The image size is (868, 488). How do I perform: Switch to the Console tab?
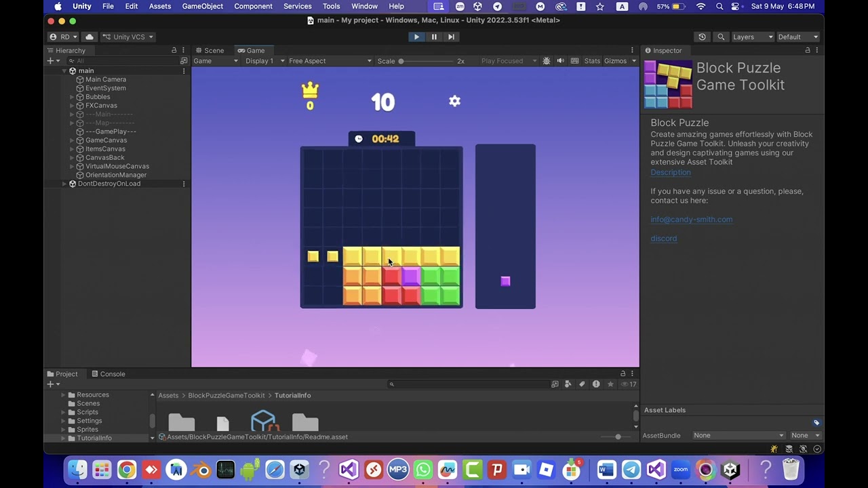point(107,374)
